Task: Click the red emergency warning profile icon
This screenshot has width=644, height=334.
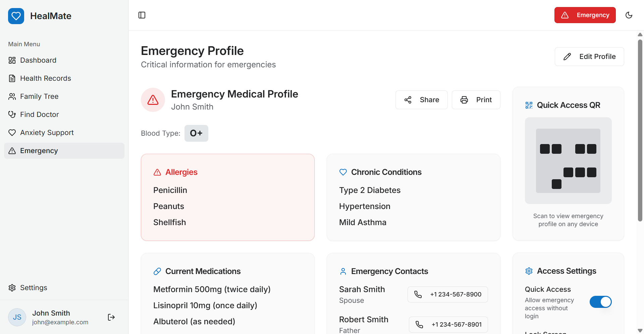Action: 153,100
